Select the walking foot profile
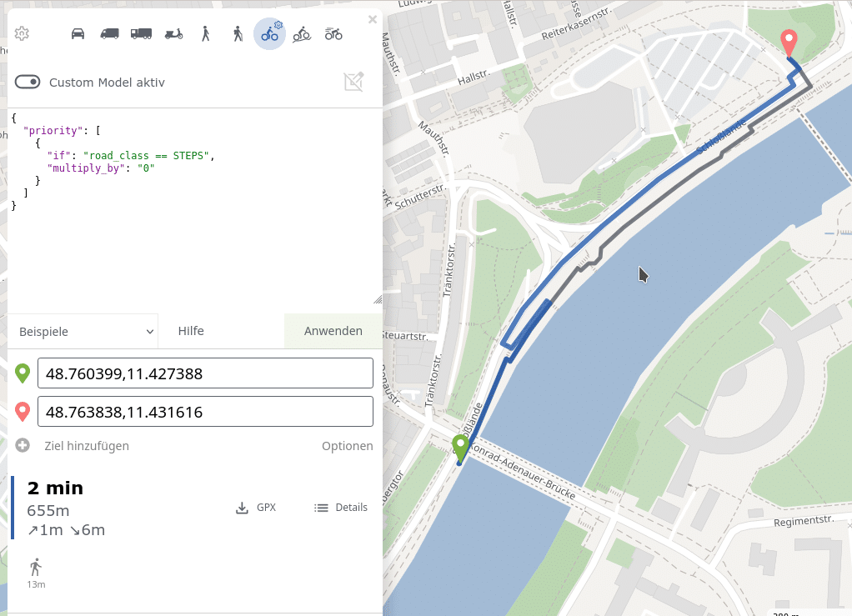This screenshot has height=616, width=852. coord(205,33)
